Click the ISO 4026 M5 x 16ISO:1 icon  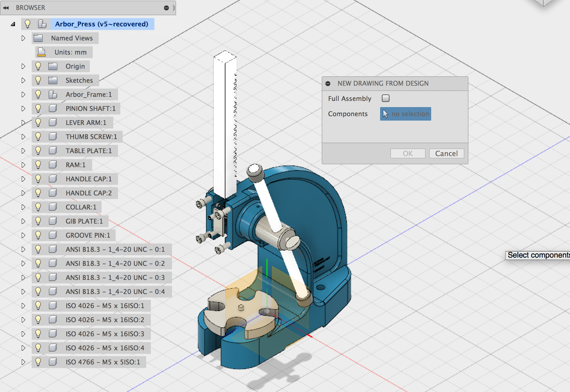(53, 305)
